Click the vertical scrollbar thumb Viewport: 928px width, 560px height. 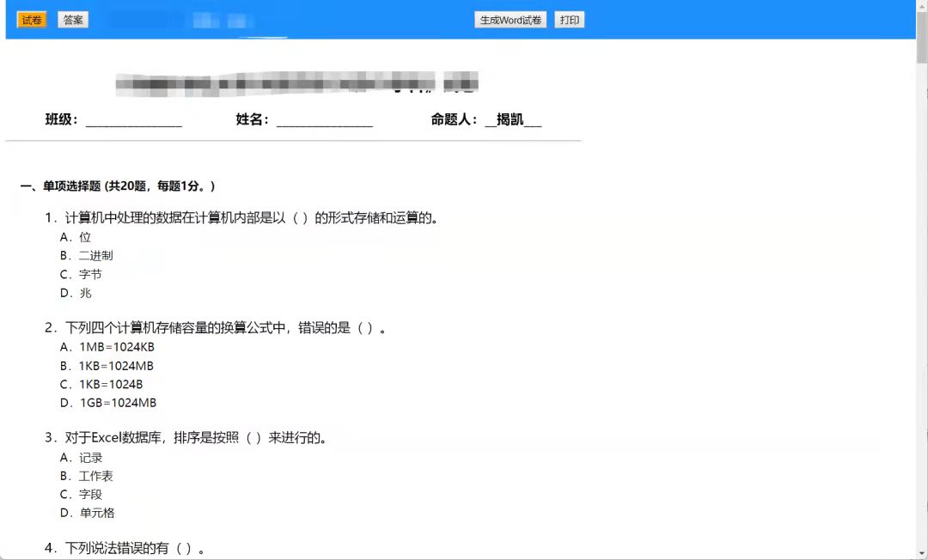pos(921,39)
